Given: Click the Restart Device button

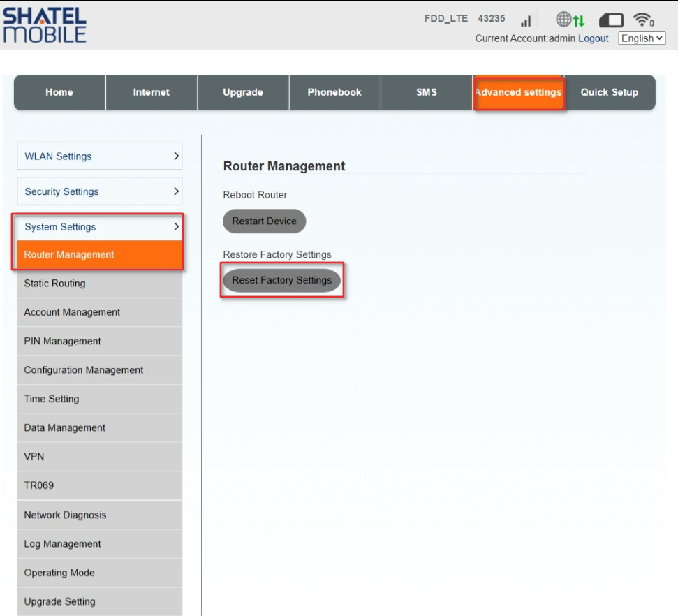Looking at the screenshot, I should (264, 221).
